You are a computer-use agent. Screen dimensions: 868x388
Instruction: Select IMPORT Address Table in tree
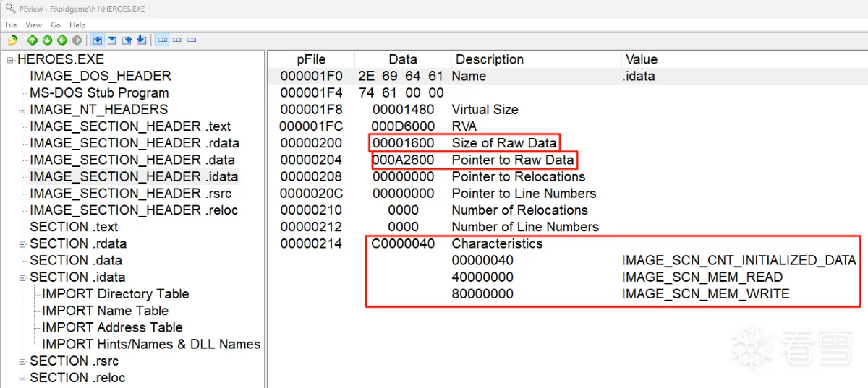click(x=112, y=327)
